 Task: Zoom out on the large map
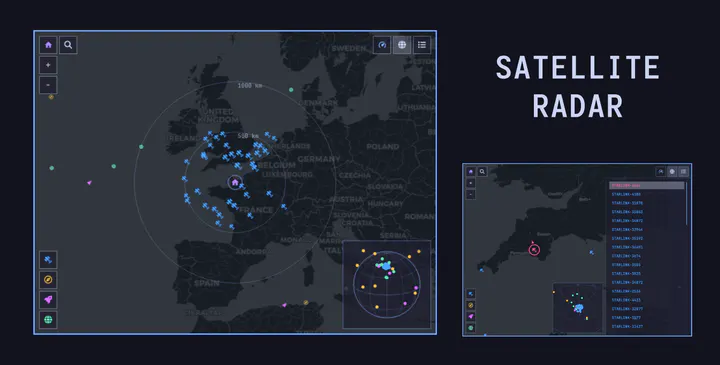pos(48,85)
